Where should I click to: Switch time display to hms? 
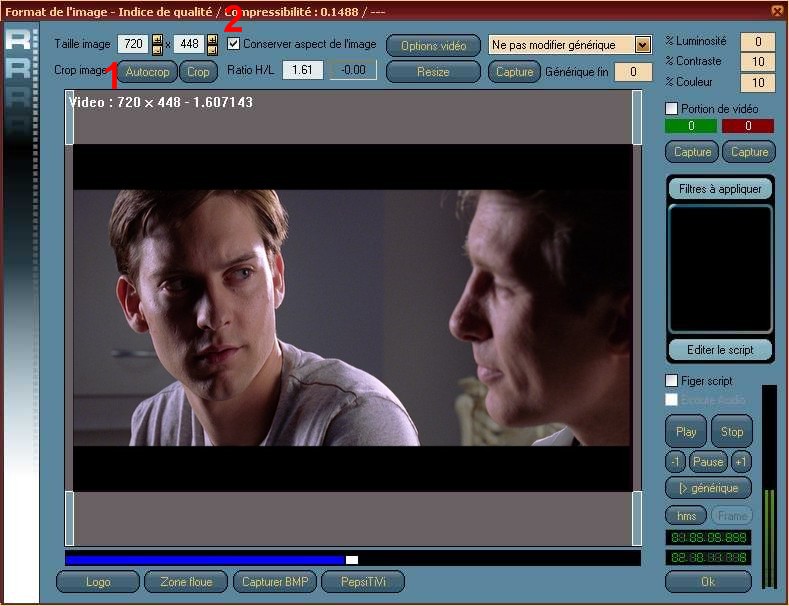[x=685, y=515]
